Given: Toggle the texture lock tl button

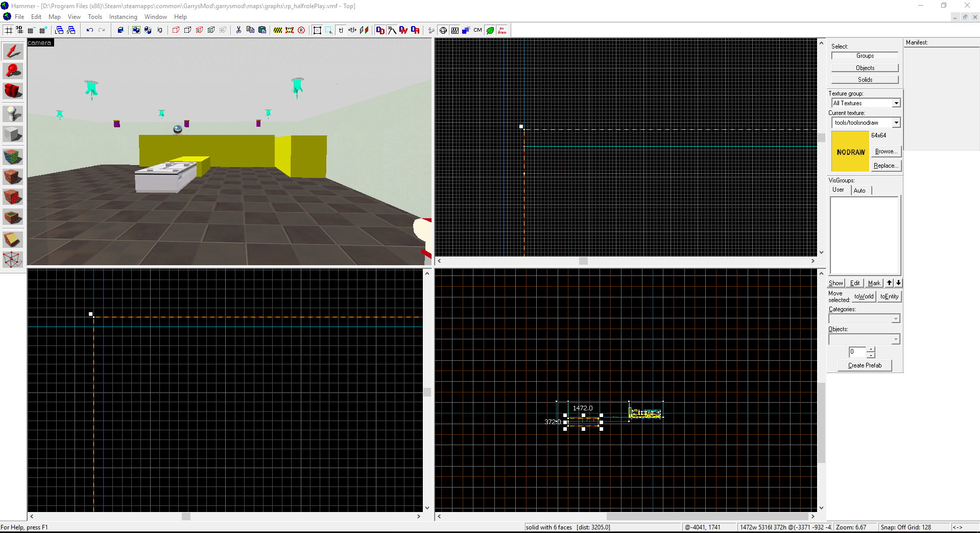Looking at the screenshot, I should [341, 30].
